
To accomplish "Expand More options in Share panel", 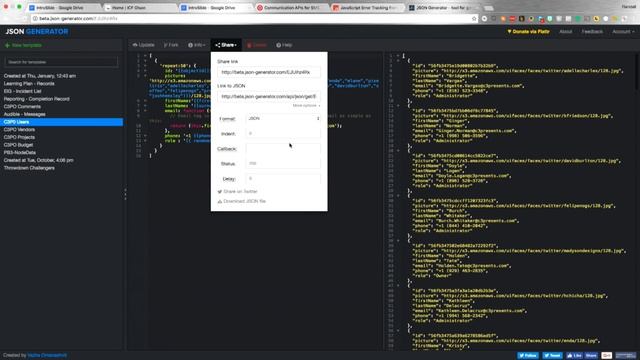I will tap(306, 106).
